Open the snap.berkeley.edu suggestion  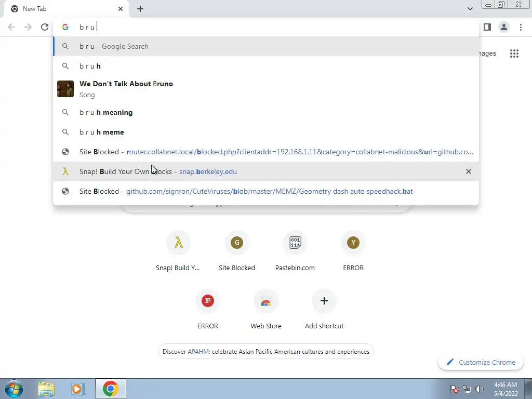[266, 171]
